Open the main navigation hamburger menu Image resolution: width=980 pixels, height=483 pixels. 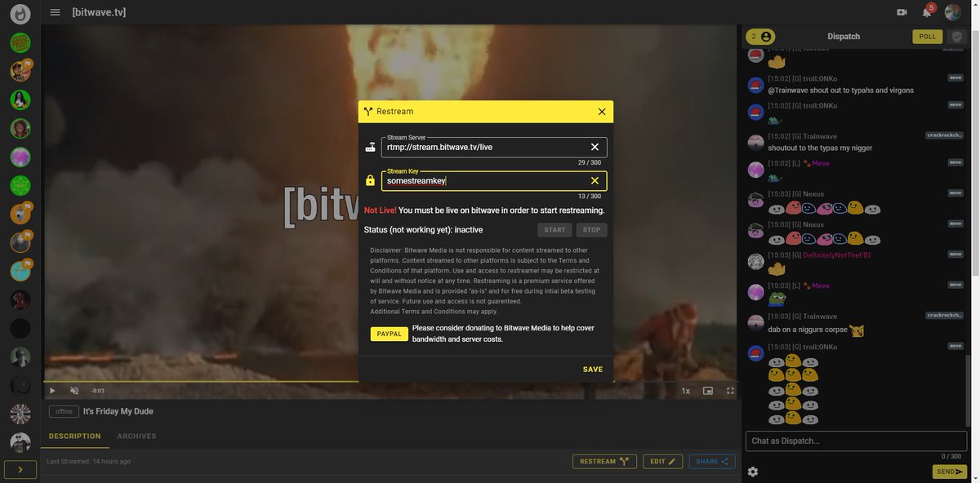[x=54, y=11]
